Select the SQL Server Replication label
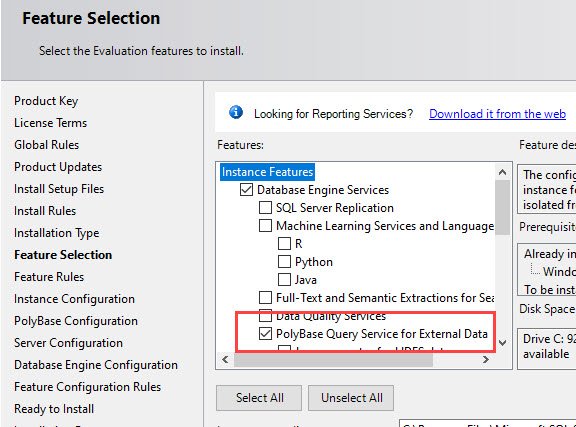The height and width of the screenshot is (427, 576). 335,208
